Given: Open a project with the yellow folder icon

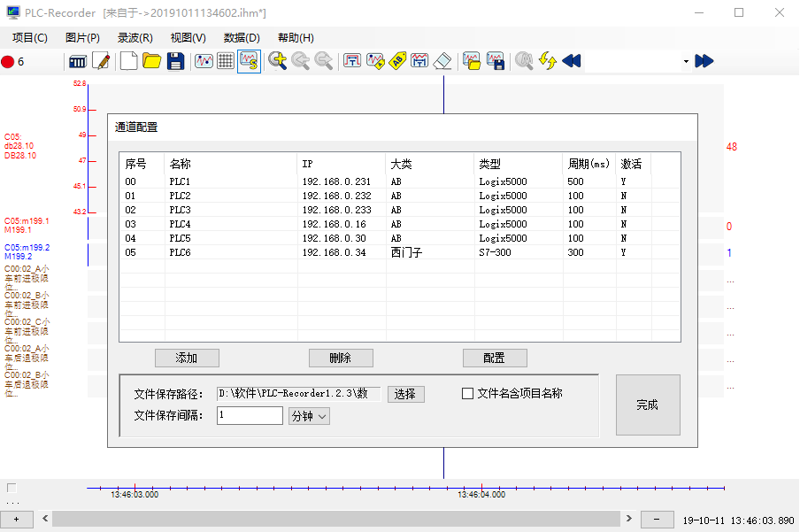Looking at the screenshot, I should coord(151,61).
